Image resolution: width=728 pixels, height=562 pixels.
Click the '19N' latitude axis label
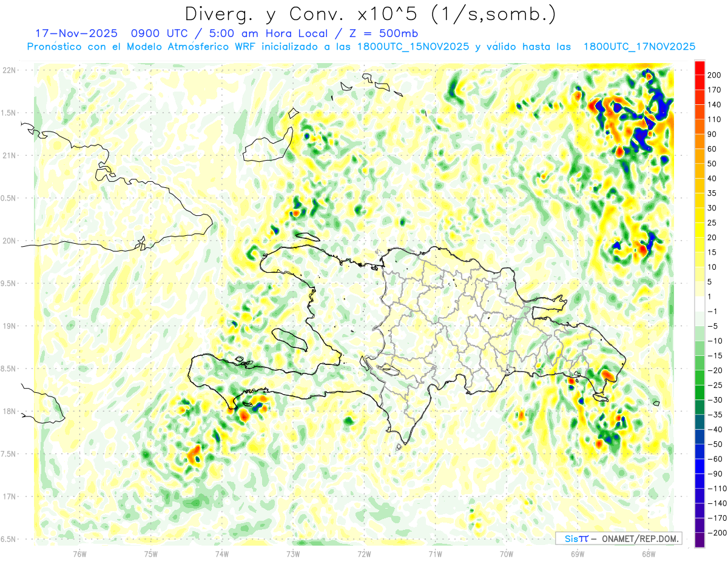(9, 326)
